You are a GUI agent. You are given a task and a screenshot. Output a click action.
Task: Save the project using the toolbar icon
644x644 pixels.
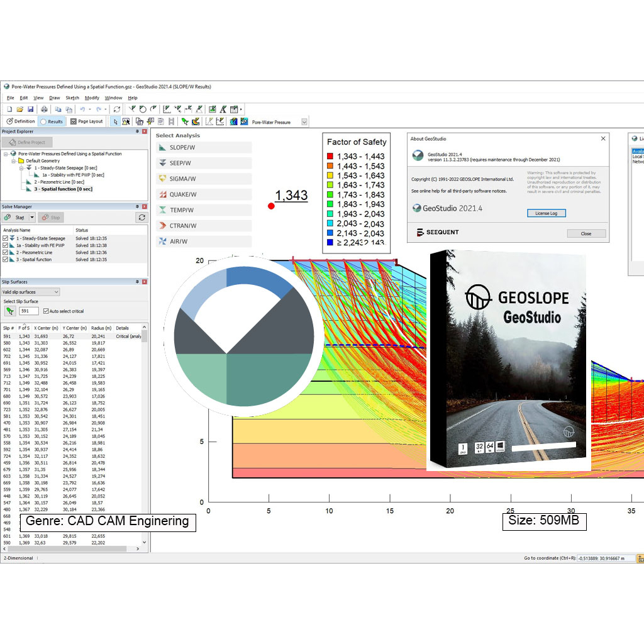click(x=31, y=109)
